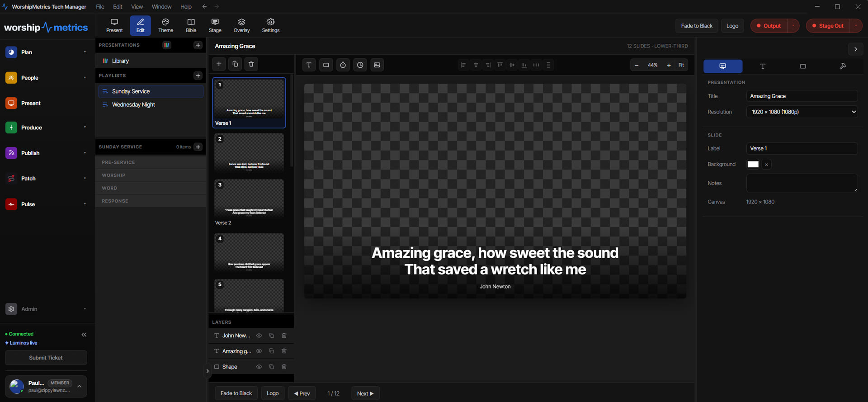The image size is (868, 402).
Task: Fit the canvas to the view
Action: (681, 65)
